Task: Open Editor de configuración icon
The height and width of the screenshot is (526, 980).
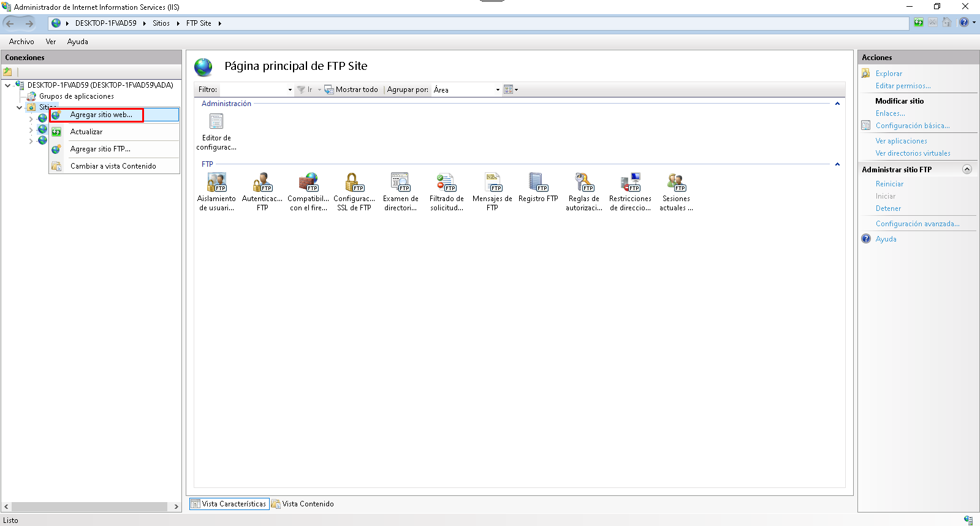Action: click(216, 122)
